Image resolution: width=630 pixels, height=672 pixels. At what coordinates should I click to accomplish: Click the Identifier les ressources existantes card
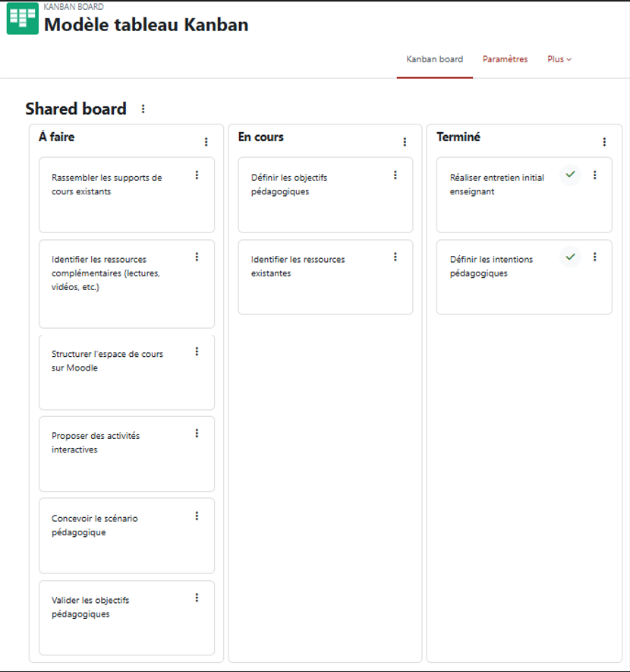326,277
